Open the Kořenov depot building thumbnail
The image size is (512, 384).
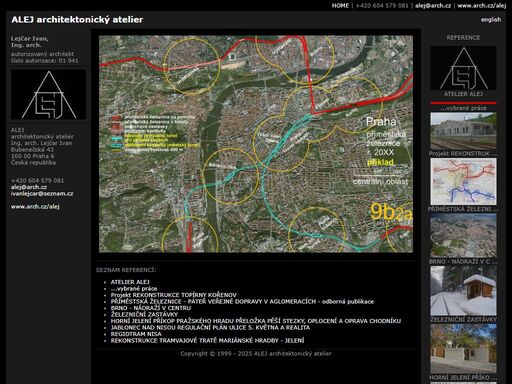tap(463, 131)
